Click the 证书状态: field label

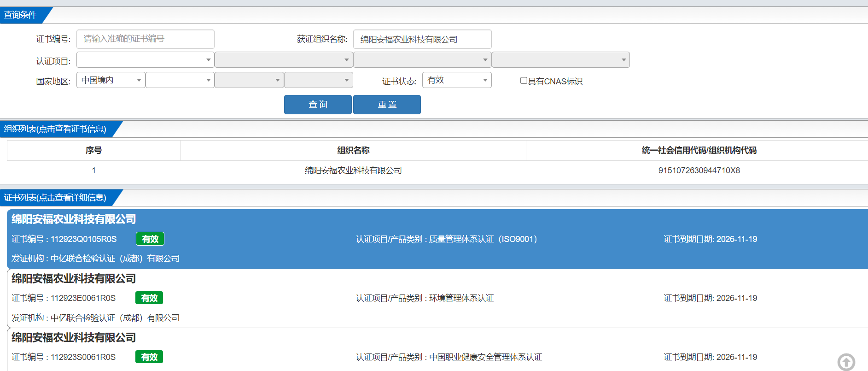coord(399,82)
